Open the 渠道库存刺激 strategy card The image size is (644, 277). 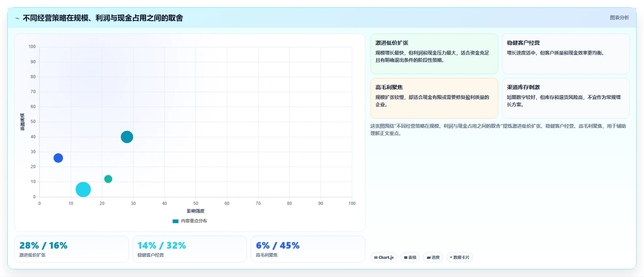tap(566, 98)
